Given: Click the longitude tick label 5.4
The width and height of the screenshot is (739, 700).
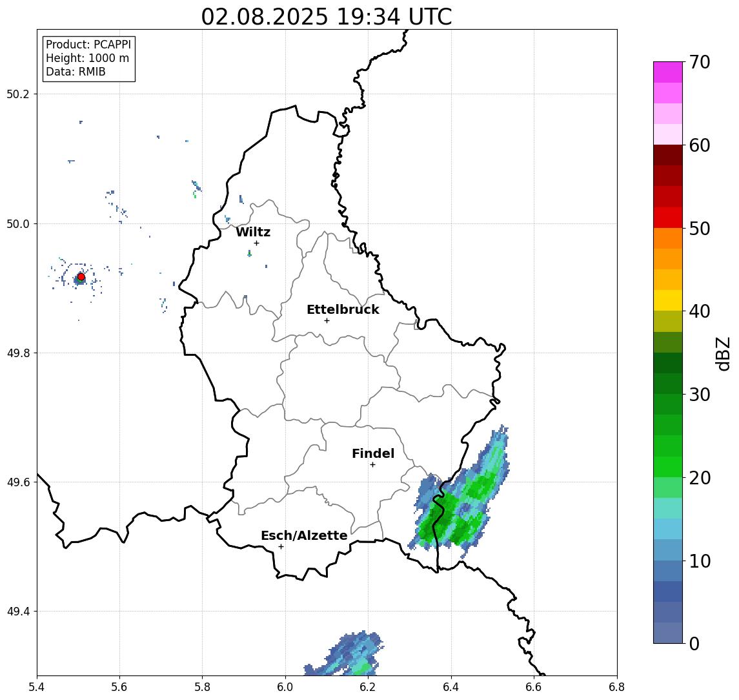Looking at the screenshot, I should (37, 687).
